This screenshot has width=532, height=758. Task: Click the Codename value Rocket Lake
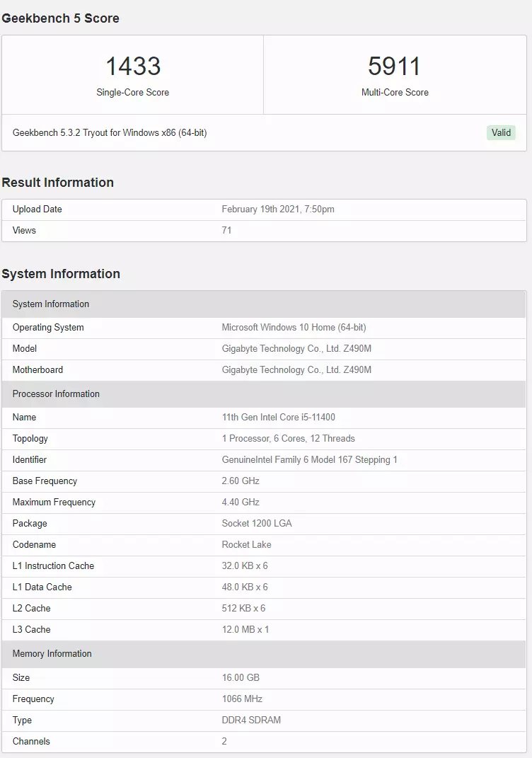click(x=246, y=545)
